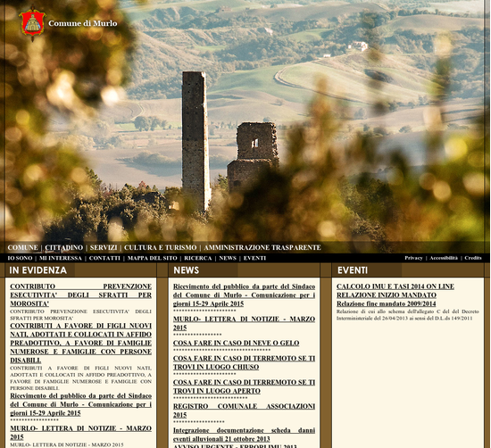Open RELAZIONE INIZIO MANDATO link

387,295
